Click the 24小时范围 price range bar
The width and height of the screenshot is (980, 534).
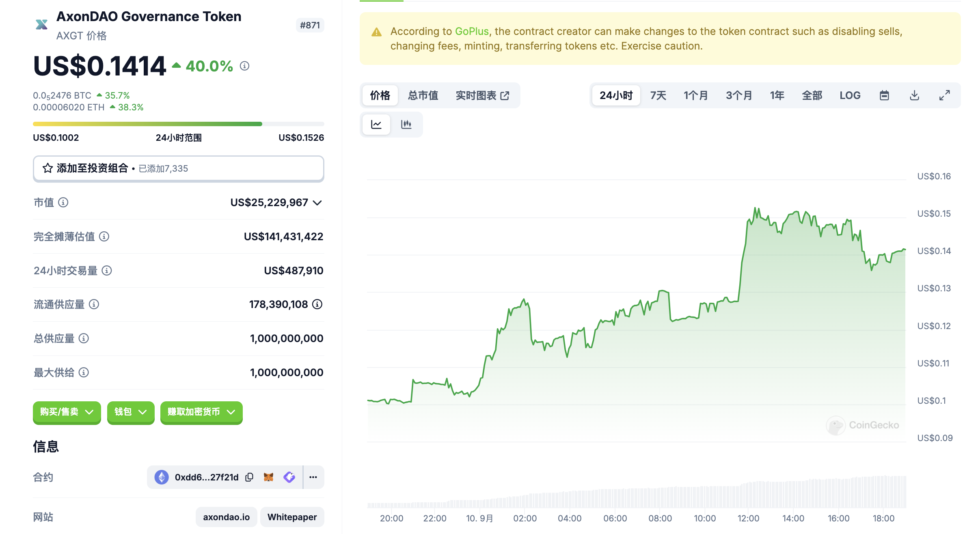[x=178, y=124]
